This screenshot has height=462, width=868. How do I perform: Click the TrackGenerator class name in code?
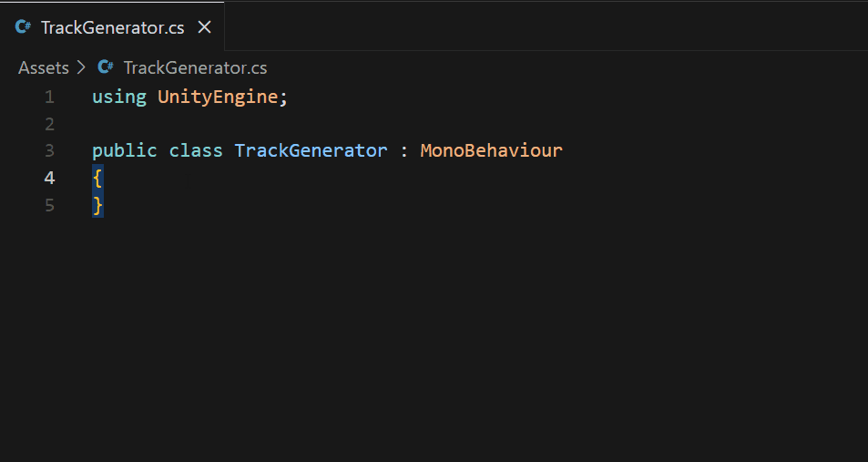(x=311, y=150)
